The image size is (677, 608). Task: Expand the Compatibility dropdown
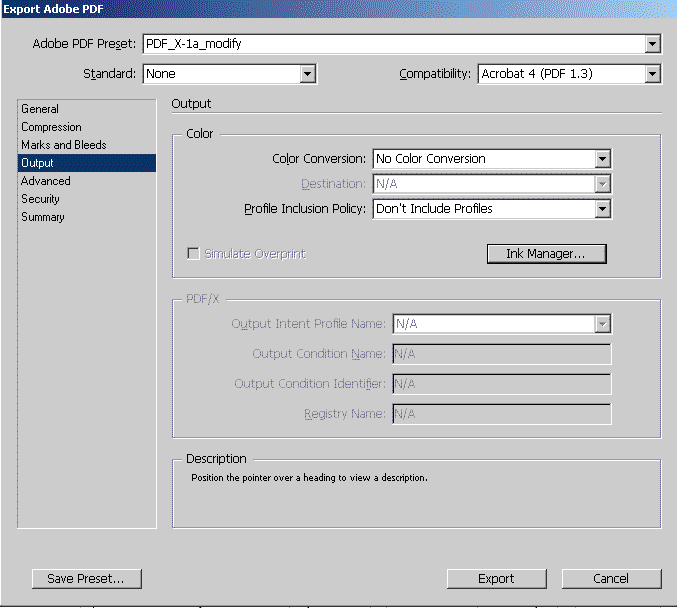coord(569,74)
